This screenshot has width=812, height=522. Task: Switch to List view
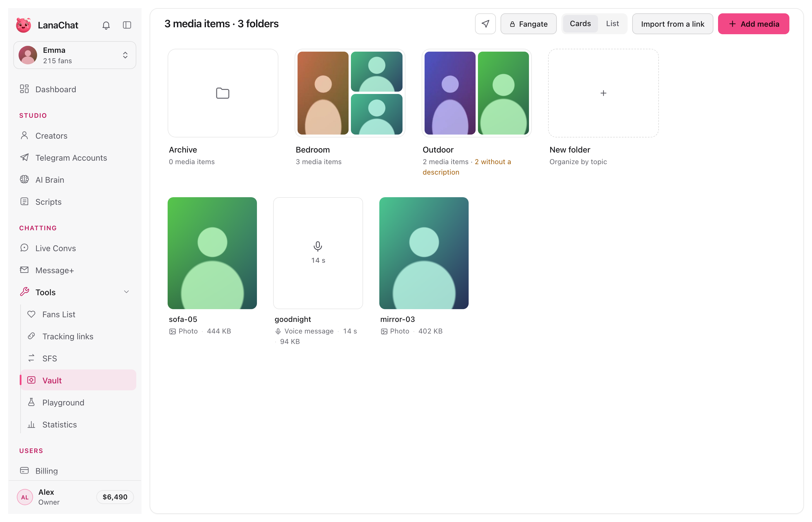coord(612,24)
